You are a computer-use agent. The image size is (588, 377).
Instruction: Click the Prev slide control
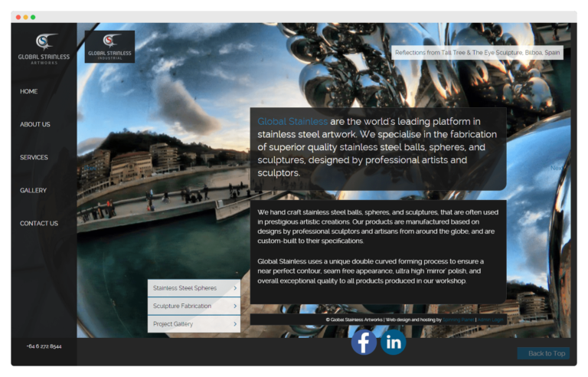coord(90,168)
